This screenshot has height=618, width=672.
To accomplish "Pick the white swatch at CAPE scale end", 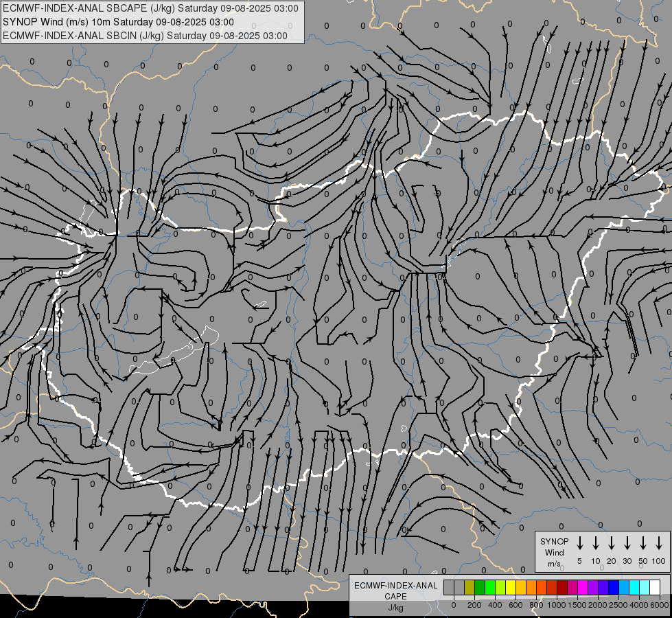I will pos(654,588).
